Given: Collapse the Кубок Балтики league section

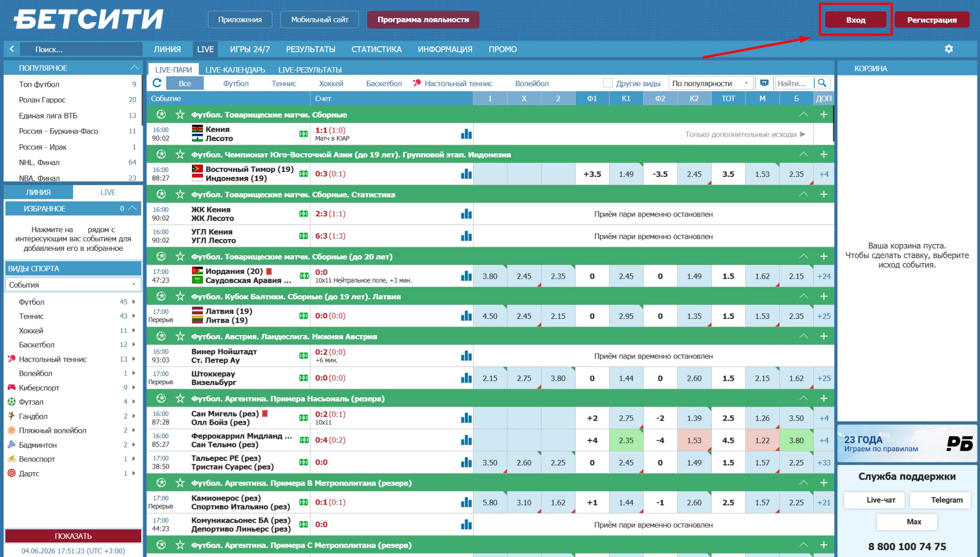Looking at the screenshot, I should 804,296.
